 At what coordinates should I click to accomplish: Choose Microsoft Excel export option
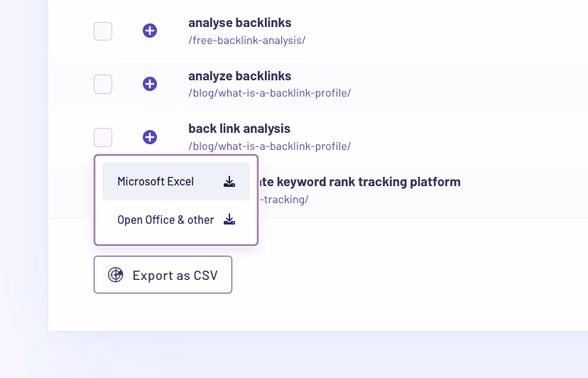(x=156, y=182)
